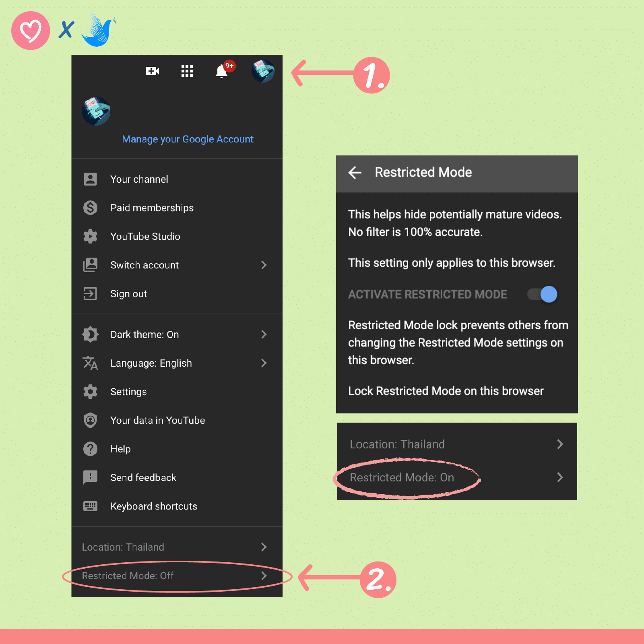This screenshot has height=644, width=644.
Task: Click the Keyboard shortcuts keyboard icon
Action: coord(90,506)
